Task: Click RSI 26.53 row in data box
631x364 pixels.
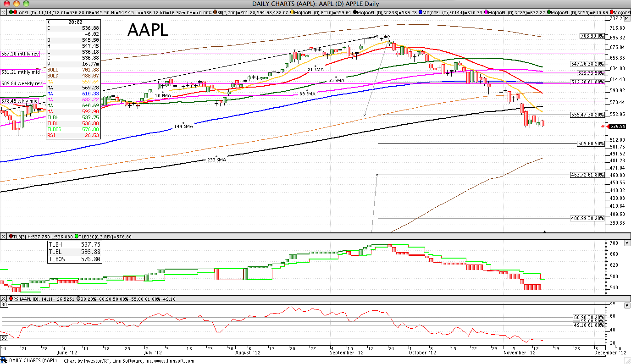Action: [x=73, y=135]
